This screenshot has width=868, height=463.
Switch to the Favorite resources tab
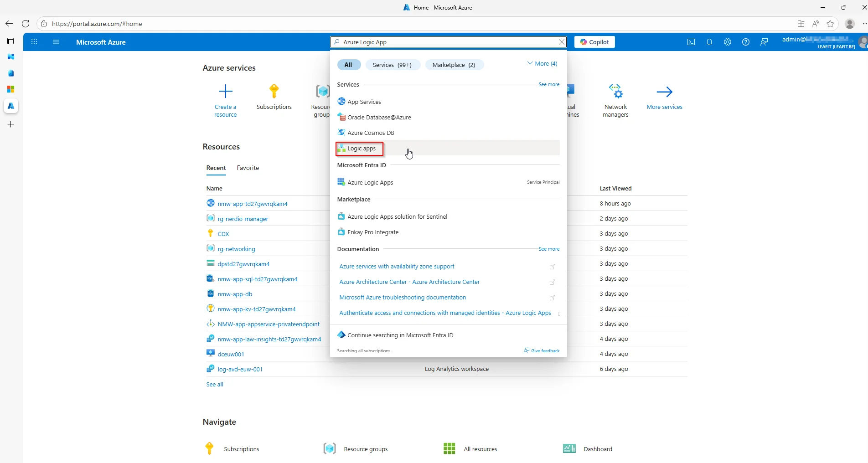248,168
